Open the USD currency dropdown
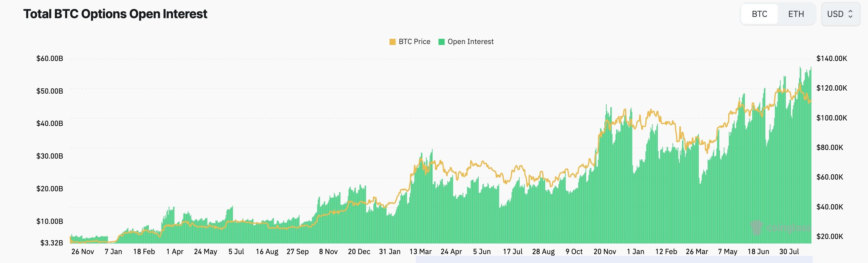 click(x=841, y=14)
